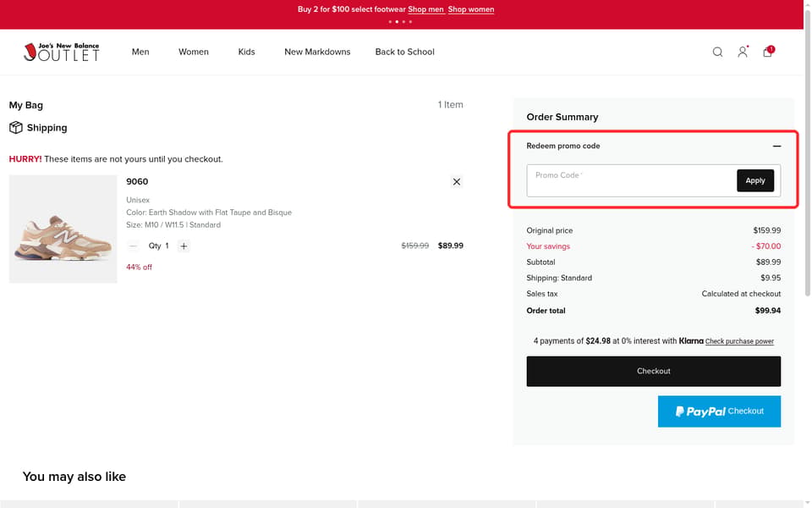This screenshot has height=508, width=812.
Task: Click the '$99.94' order total value
Action: 768,311
